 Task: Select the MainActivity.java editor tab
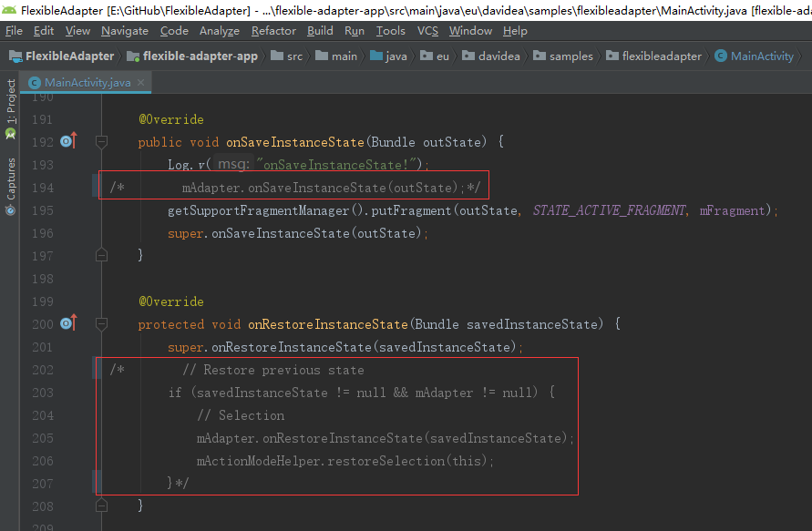coord(86,82)
